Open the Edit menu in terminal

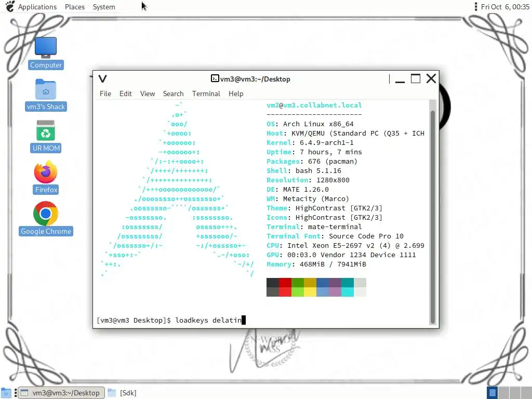[x=126, y=94]
